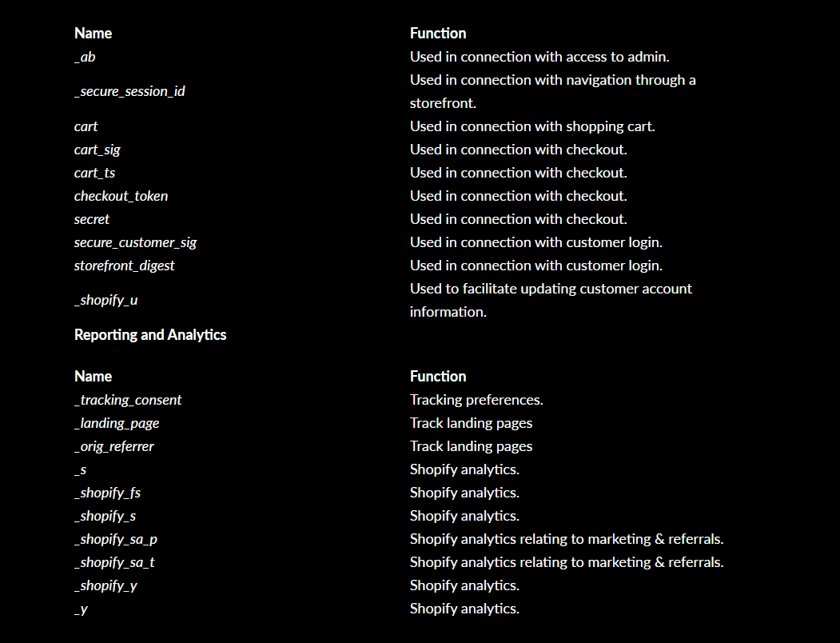Viewport: 840px width, 643px height.
Task: Click the _shopify_sa_t cookie name
Action: [114, 562]
